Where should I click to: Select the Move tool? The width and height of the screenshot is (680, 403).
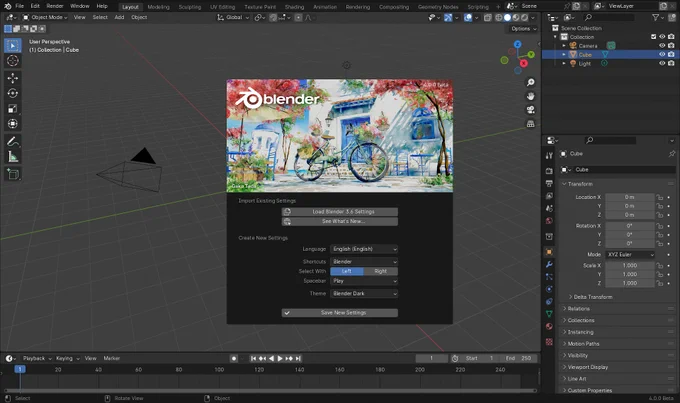click(x=13, y=78)
